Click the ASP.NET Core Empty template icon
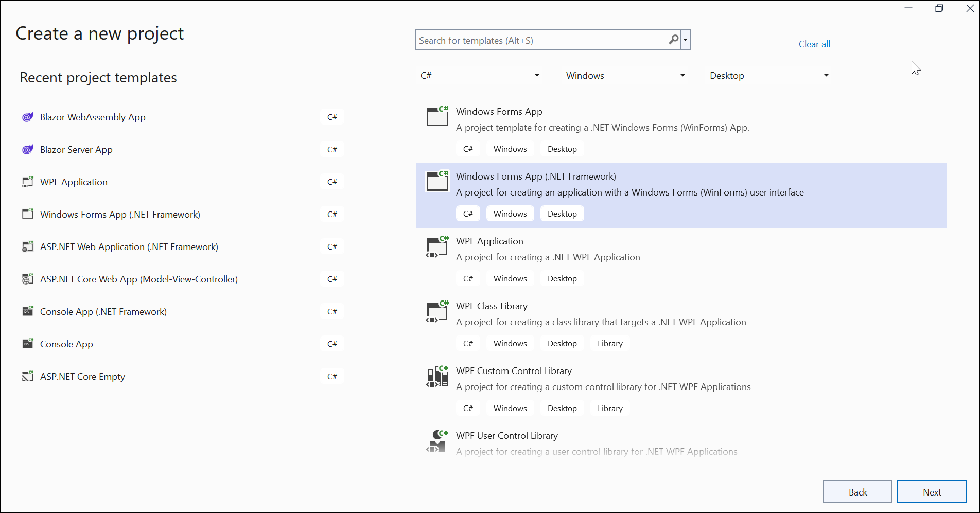The width and height of the screenshot is (980, 513). click(28, 377)
